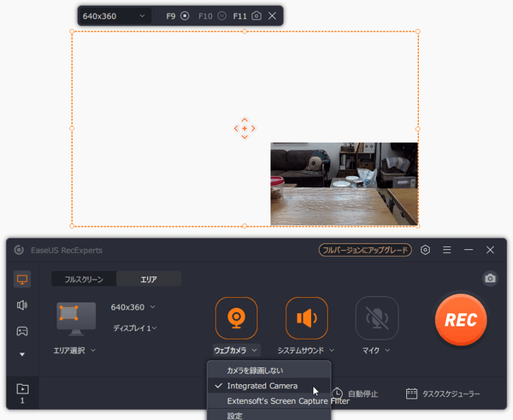Select screen recording mode in sidebar
The height and width of the screenshot is (420, 513).
click(x=22, y=279)
